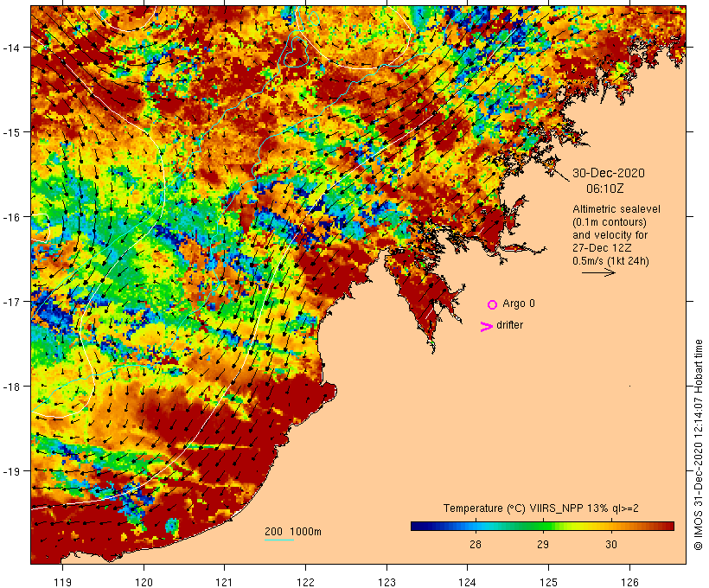
Task: Click the longitude label '126'
Action: pyautogui.click(x=629, y=582)
